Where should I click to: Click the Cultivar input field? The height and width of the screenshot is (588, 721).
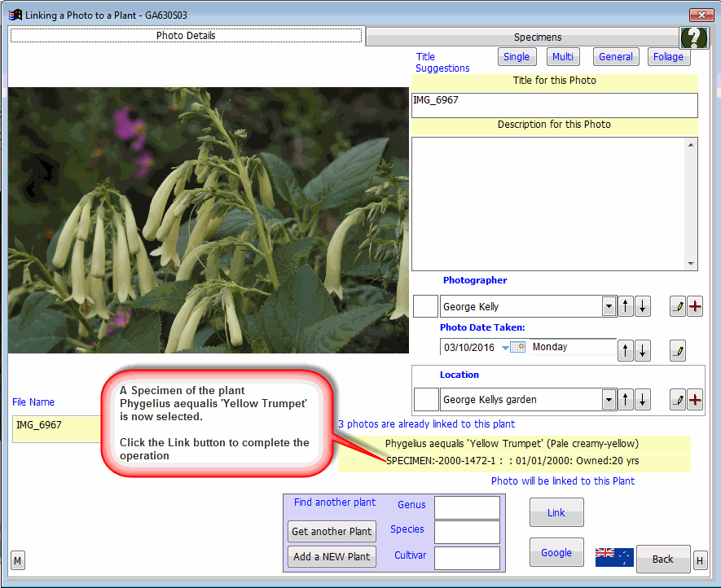click(467, 558)
